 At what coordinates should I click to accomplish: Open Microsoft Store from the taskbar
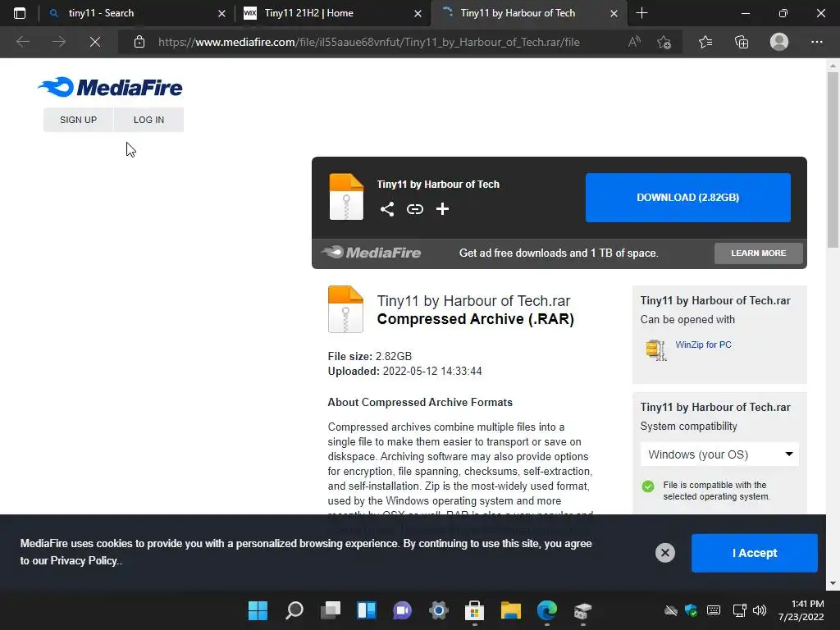475,610
